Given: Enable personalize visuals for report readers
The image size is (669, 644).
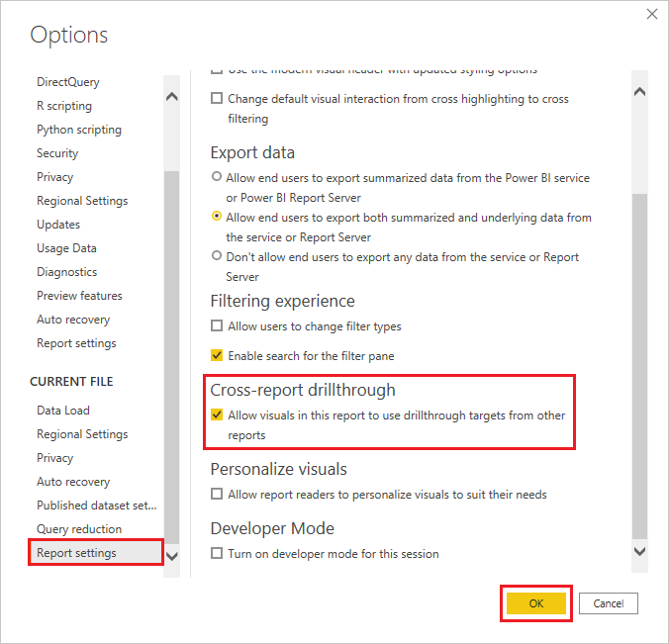Looking at the screenshot, I should pyautogui.click(x=217, y=494).
